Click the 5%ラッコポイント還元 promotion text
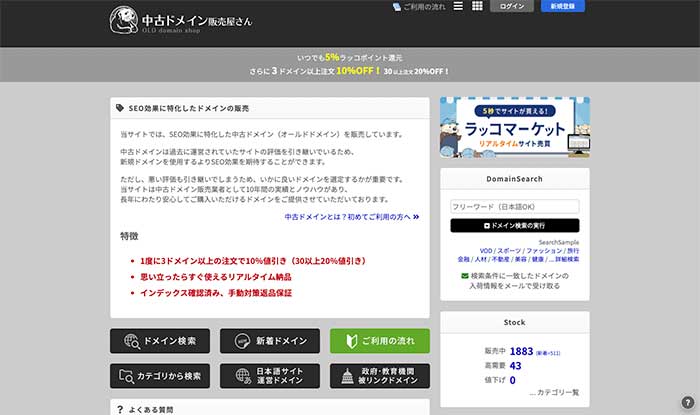 pos(363,58)
